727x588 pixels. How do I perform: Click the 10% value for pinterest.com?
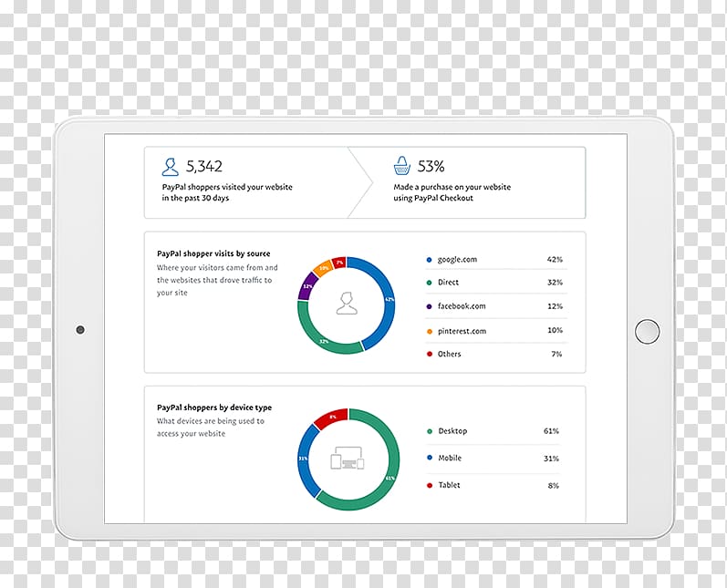click(555, 330)
